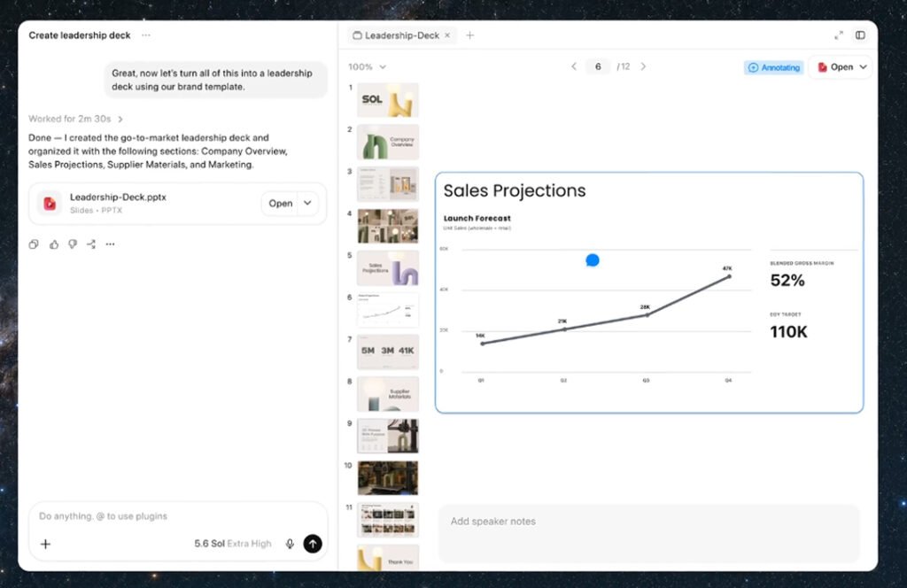Share the response via share icon

[91, 244]
